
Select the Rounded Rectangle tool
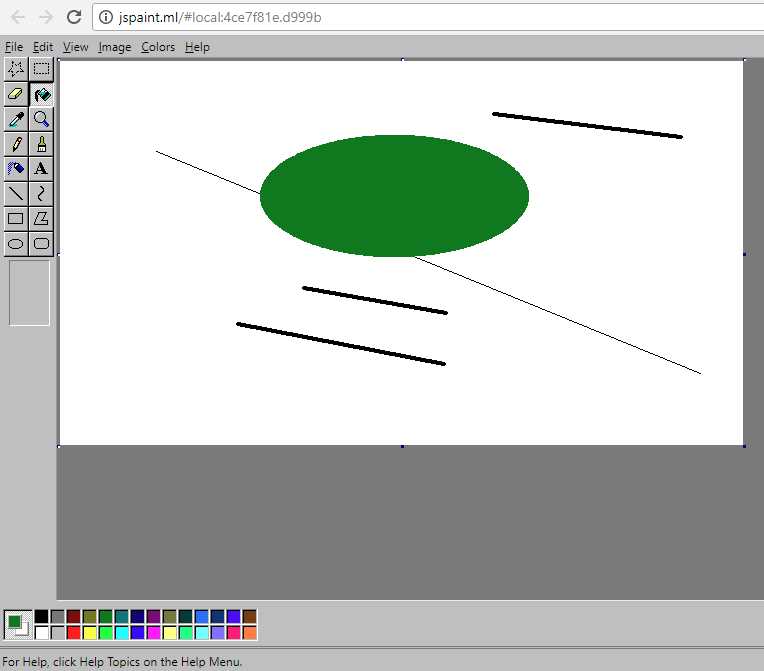(41, 243)
